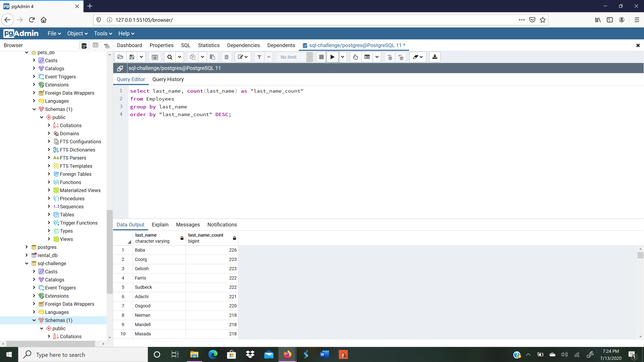
Task: Switch to the Query History tab
Action: pyautogui.click(x=168, y=79)
